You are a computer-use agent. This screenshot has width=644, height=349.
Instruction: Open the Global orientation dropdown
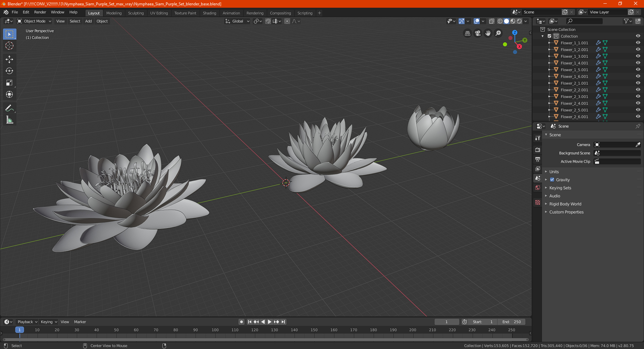click(237, 21)
